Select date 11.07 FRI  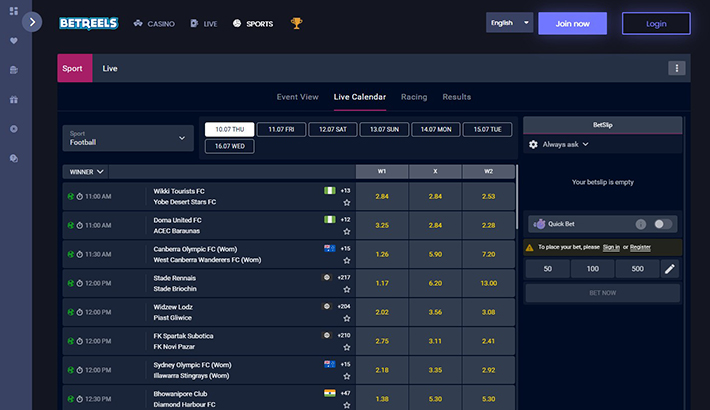coord(281,130)
